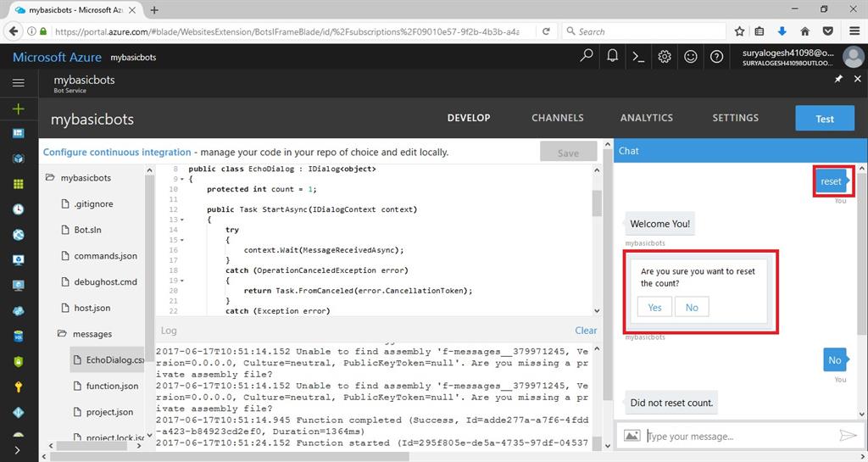Open the SQL databases icon in sidebar
The image size is (868, 462).
tap(19, 336)
